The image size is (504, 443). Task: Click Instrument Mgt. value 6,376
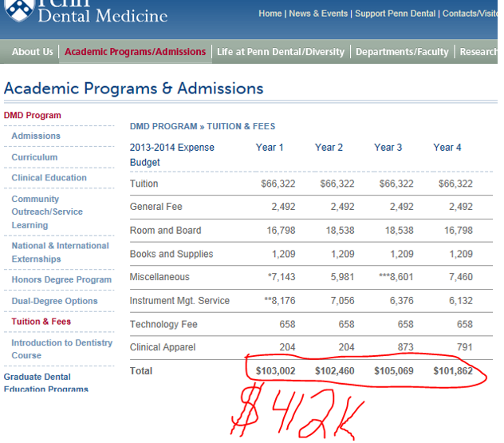pos(402,300)
